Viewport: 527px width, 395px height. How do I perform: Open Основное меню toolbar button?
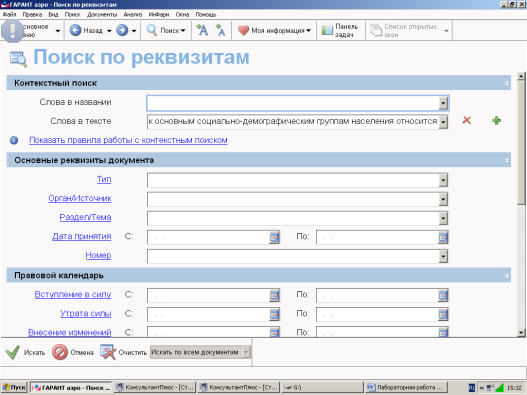(x=30, y=30)
